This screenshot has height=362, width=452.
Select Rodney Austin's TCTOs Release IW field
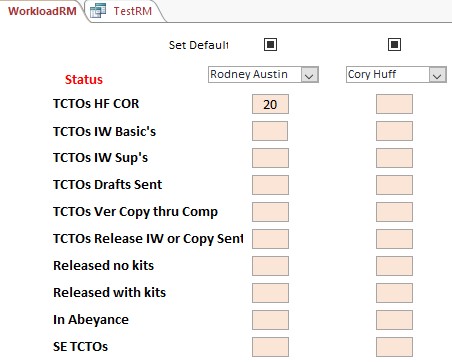(x=270, y=239)
